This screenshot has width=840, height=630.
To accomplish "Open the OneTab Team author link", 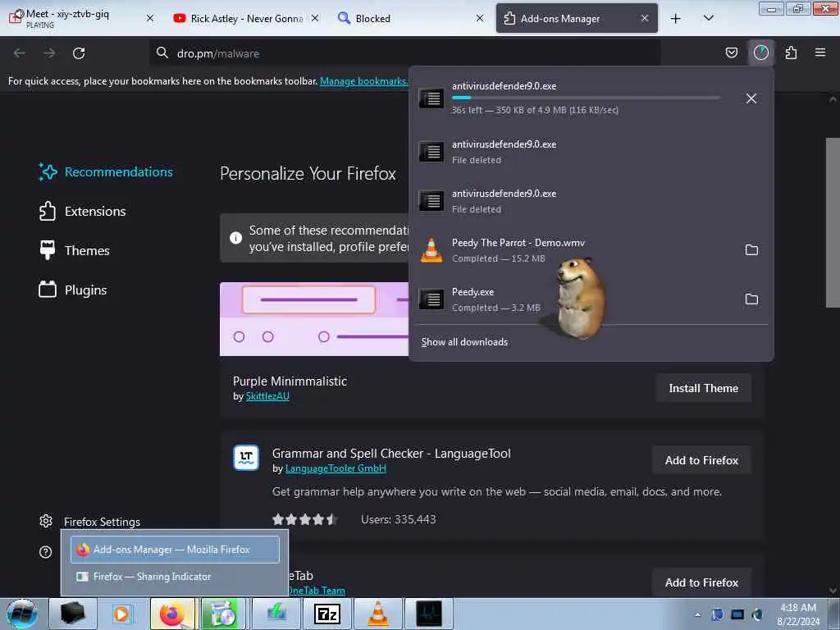I will click(x=316, y=591).
